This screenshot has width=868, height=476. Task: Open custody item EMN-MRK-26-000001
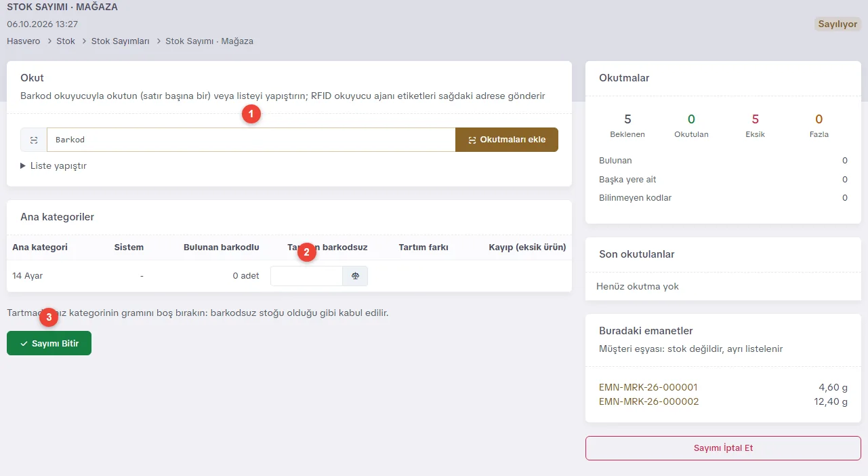648,388
